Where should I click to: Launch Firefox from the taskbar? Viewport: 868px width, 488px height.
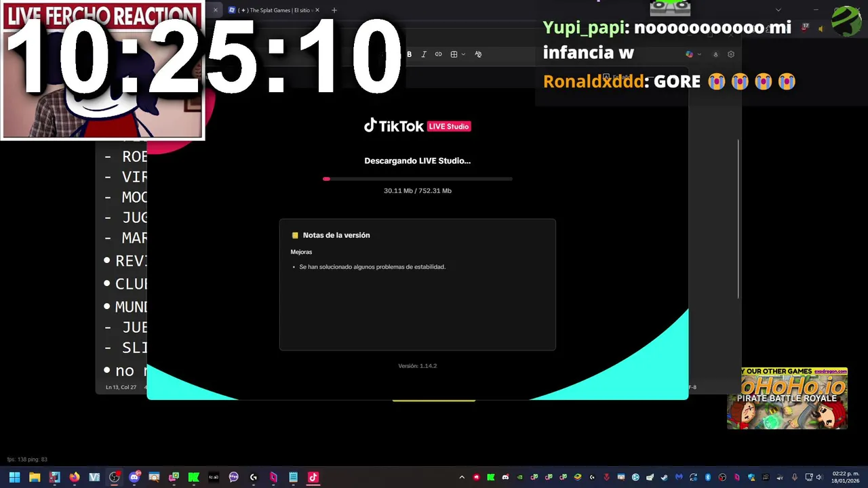pyautogui.click(x=75, y=477)
